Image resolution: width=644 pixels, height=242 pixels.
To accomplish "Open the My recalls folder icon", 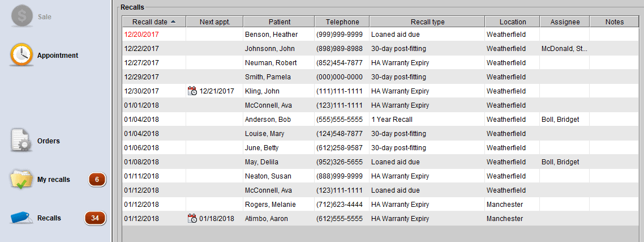I will coord(22,180).
